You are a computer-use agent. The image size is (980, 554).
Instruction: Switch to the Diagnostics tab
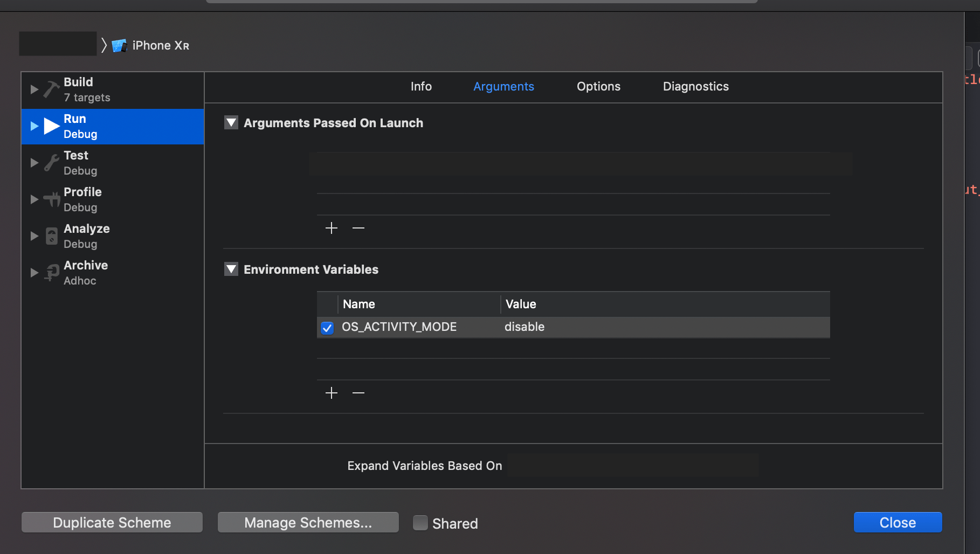(x=695, y=86)
